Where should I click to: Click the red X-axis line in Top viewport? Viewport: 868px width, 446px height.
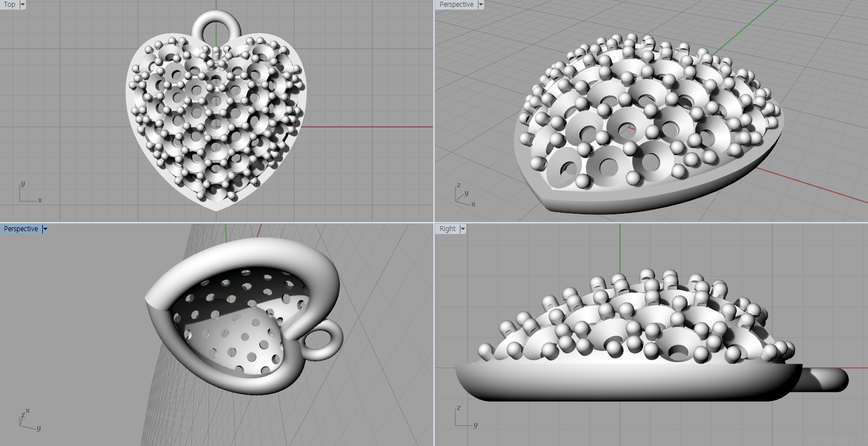tap(366, 127)
